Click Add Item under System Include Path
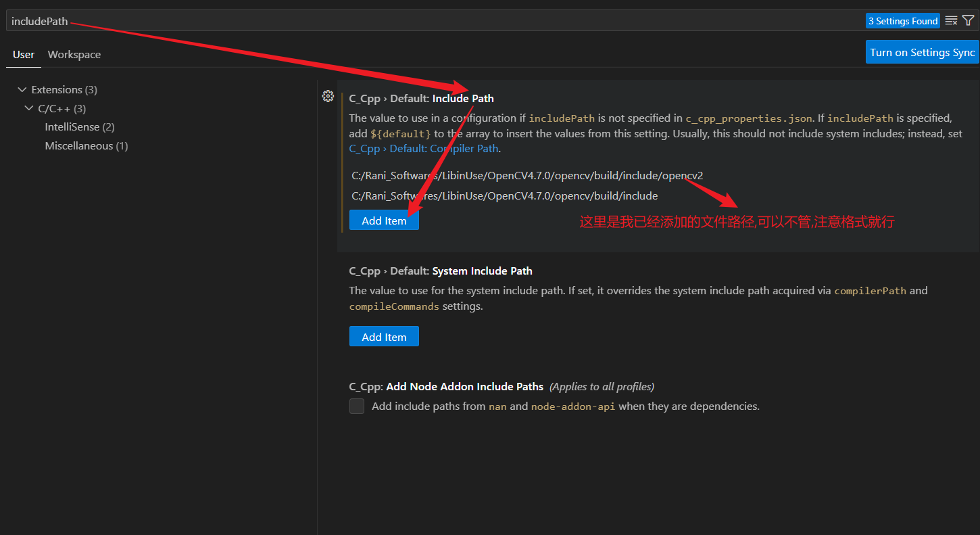This screenshot has width=980, height=535. pyautogui.click(x=384, y=337)
